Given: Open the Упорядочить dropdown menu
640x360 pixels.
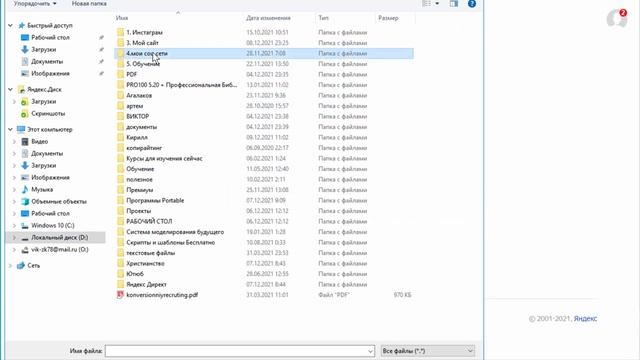Looking at the screenshot, I should 35,4.
